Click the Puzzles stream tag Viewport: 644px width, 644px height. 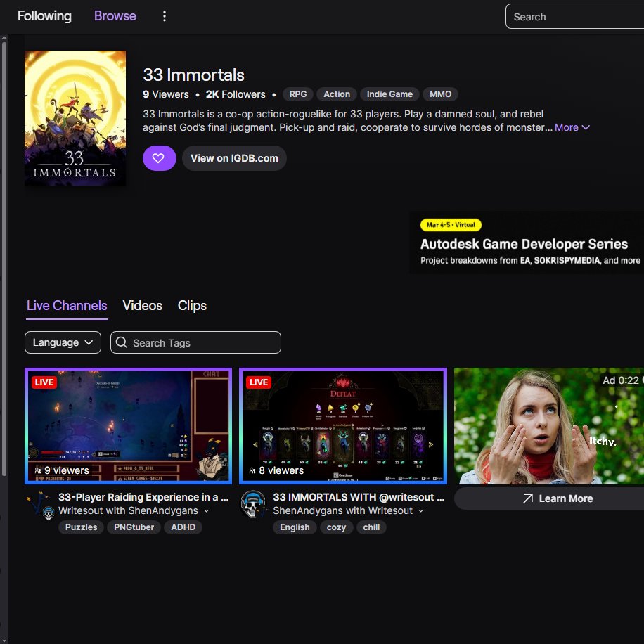tap(82, 527)
